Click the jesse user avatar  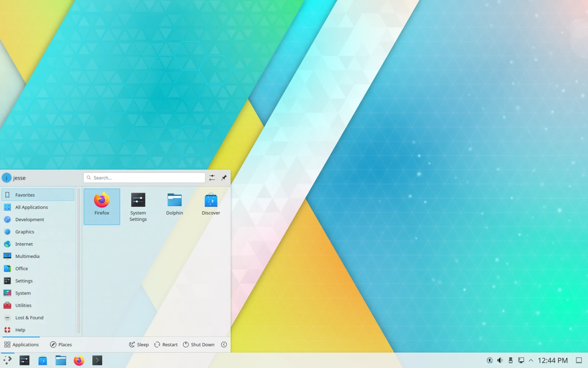click(7, 178)
